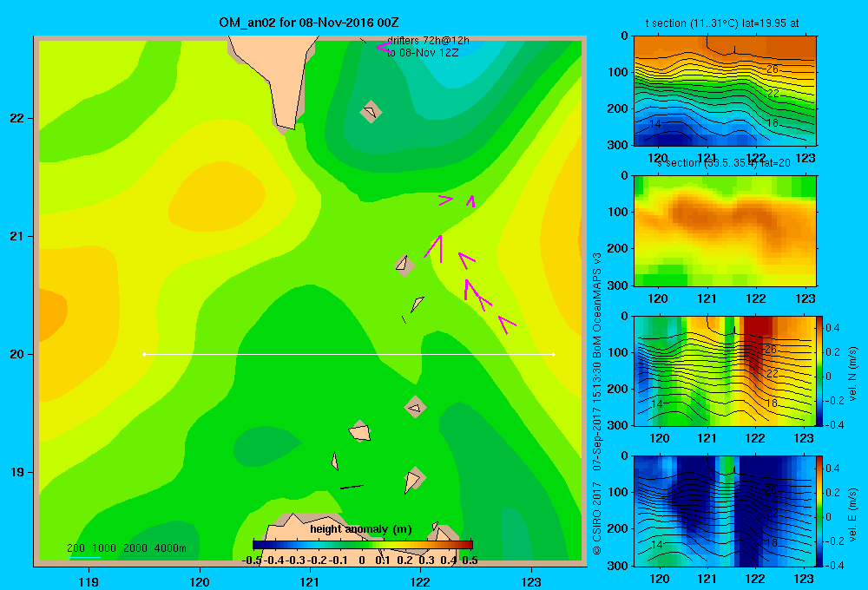This screenshot has height=590, width=868.
Task: Click latitude label 19 on main map axis
Action: tap(17, 472)
